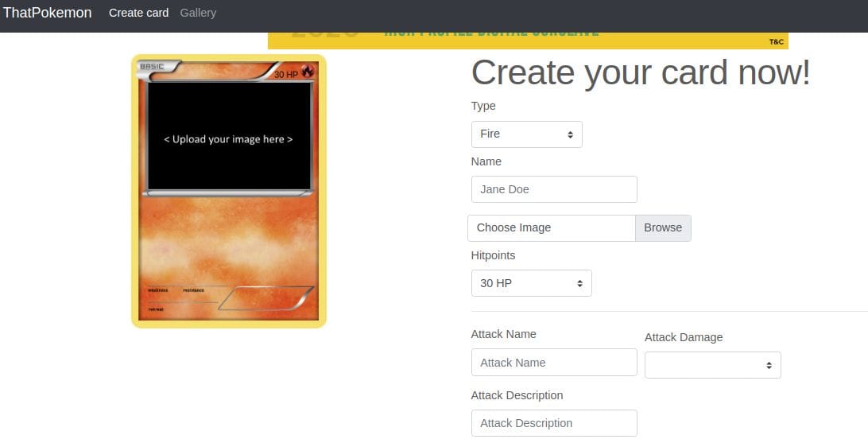The width and height of the screenshot is (868, 439).
Task: Click the BASIC label on the card preview
Action: 152,67
